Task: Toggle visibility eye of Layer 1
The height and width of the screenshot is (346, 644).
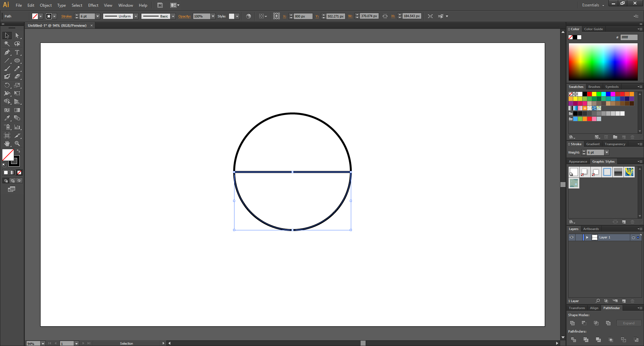Action: [572, 237]
